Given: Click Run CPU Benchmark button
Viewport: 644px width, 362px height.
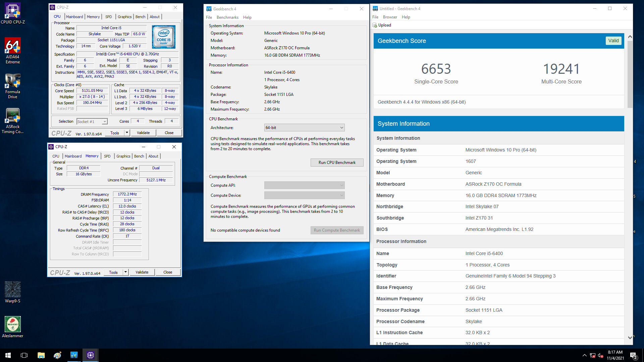Looking at the screenshot, I should [337, 163].
